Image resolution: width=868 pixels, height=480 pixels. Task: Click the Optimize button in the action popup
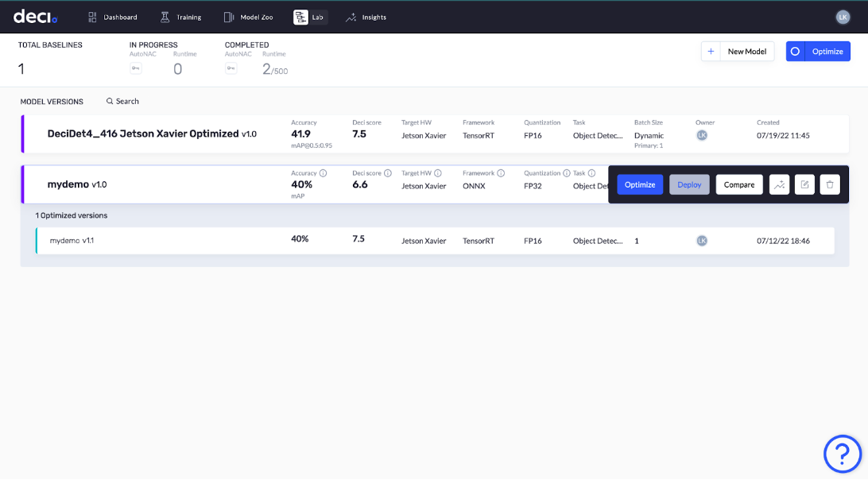[x=639, y=184]
